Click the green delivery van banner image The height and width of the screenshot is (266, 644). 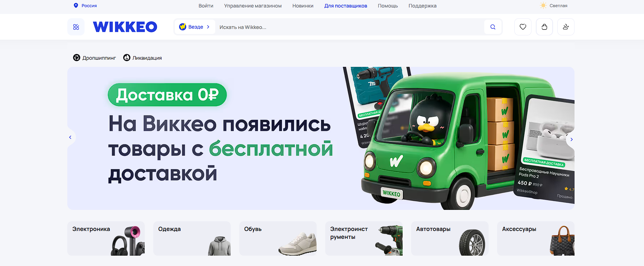(x=458, y=141)
